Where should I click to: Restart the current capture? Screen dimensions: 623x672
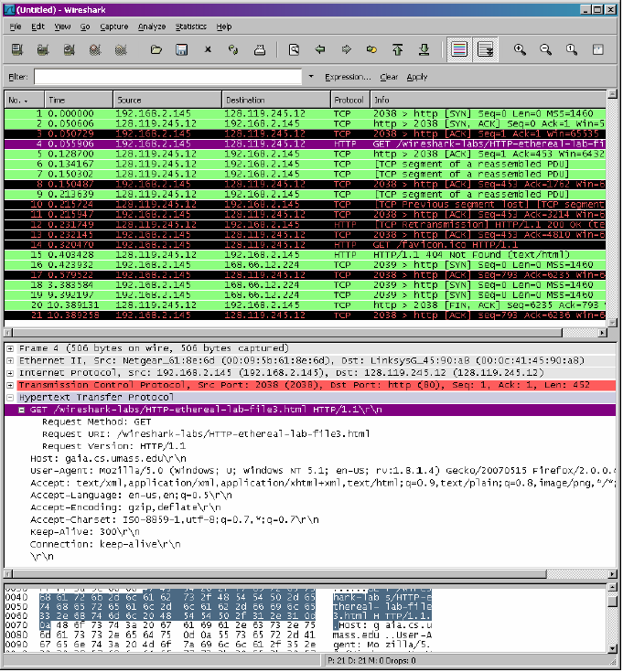[121, 49]
